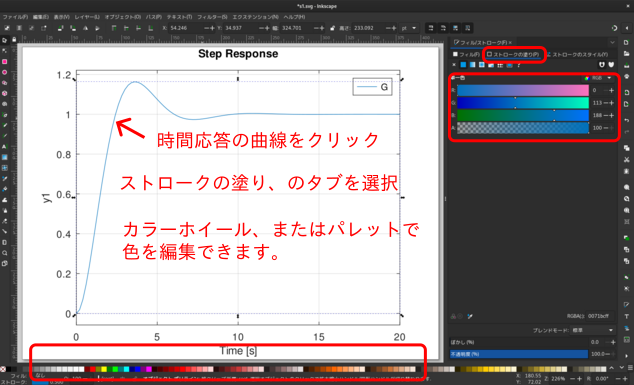Open the エクステンション (Extensions) menu
This screenshot has width=634, height=385.
pyautogui.click(x=256, y=17)
